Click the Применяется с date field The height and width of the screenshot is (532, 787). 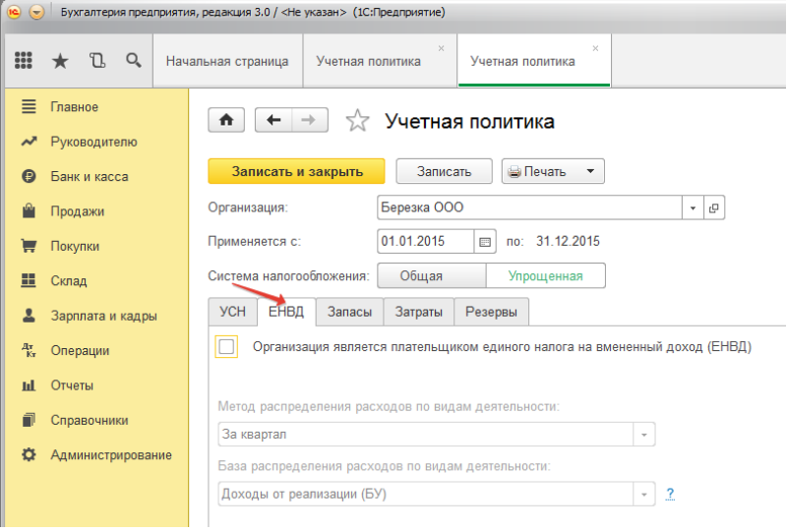point(425,241)
